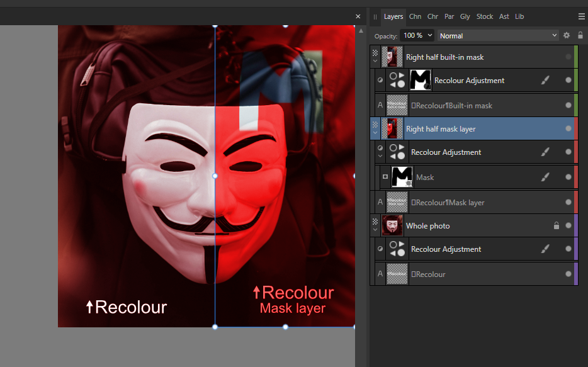Click the Recolour¶Built-in mask layer thumbnail
This screenshot has width=588, height=367.
pyautogui.click(x=397, y=105)
